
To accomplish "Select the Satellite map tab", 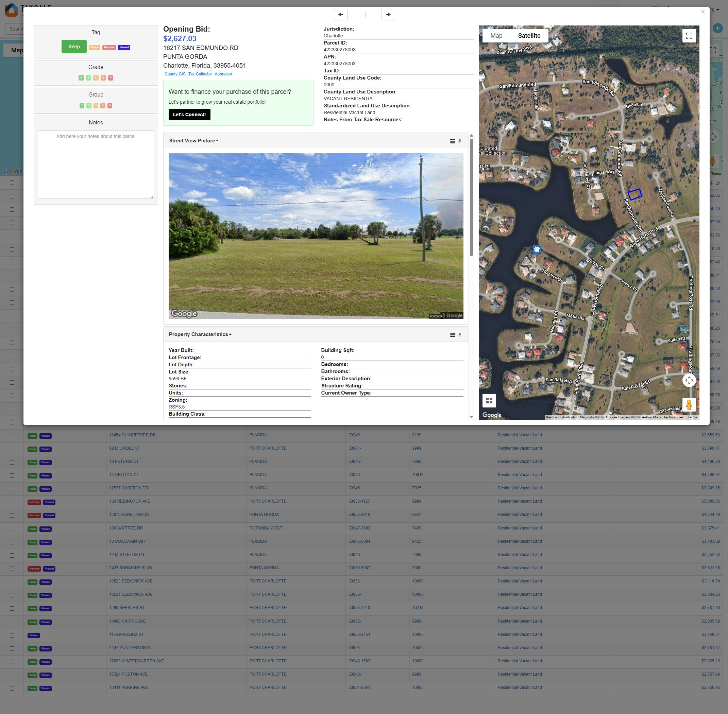I will (x=529, y=36).
